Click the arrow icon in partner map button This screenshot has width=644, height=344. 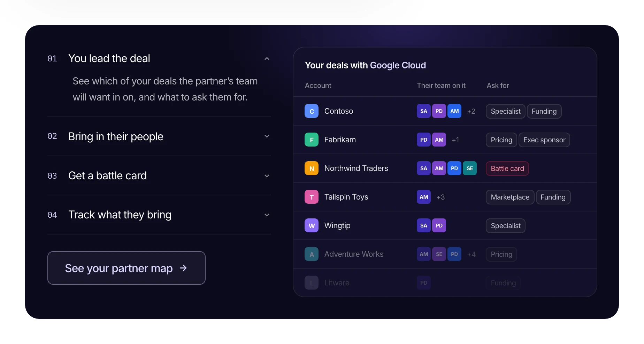pyautogui.click(x=183, y=268)
